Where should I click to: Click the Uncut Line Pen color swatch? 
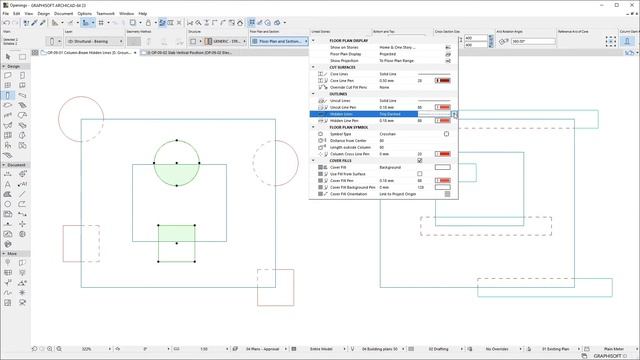(x=442, y=107)
